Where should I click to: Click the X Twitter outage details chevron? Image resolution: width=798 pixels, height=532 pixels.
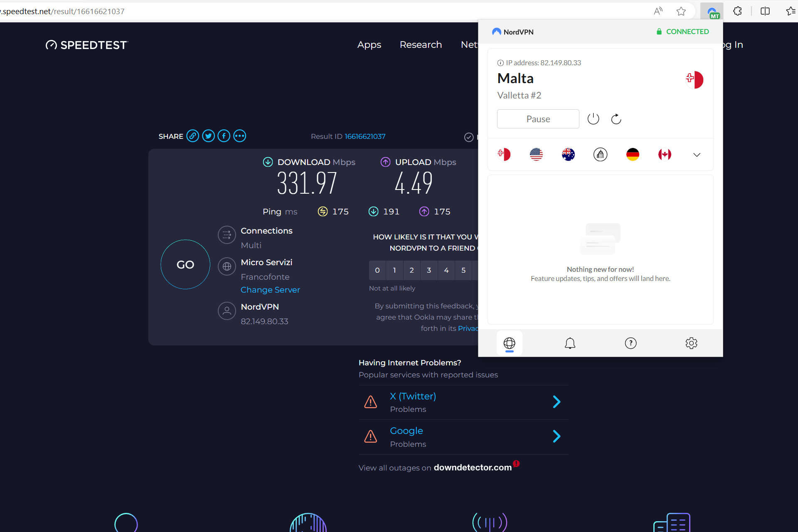click(x=557, y=402)
